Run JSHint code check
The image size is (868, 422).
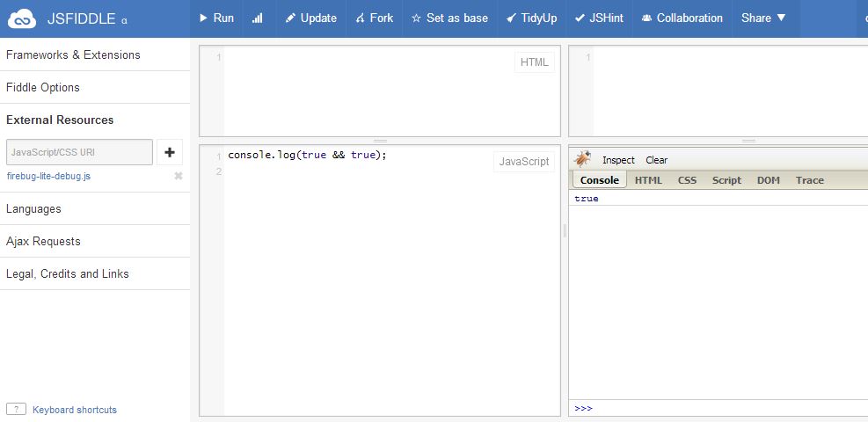tap(599, 18)
